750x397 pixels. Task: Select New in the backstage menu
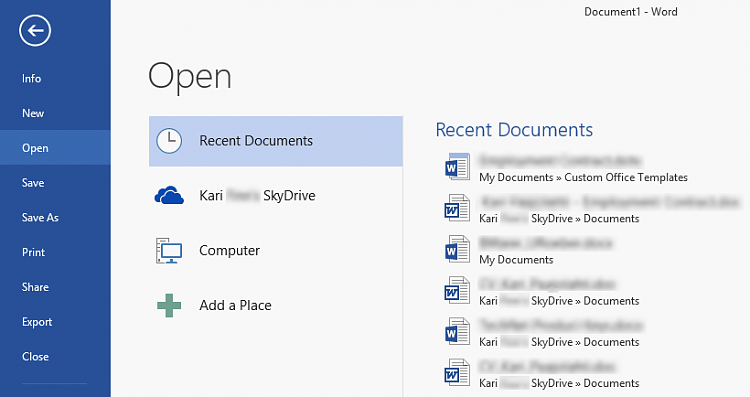(33, 113)
